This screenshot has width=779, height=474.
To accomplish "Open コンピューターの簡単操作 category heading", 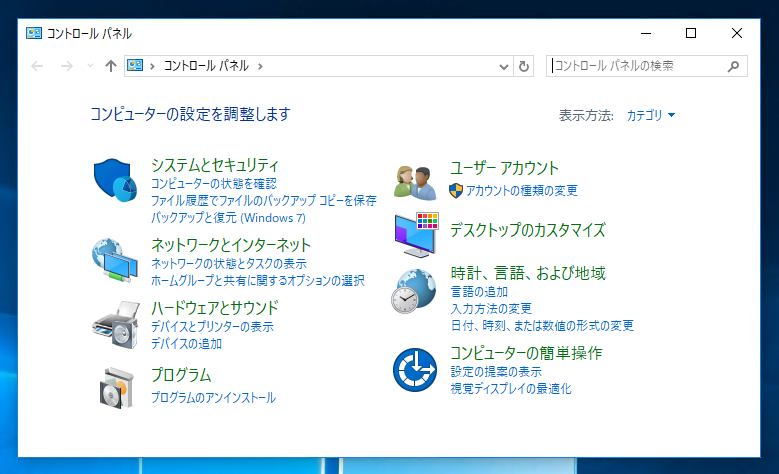I will [x=526, y=353].
